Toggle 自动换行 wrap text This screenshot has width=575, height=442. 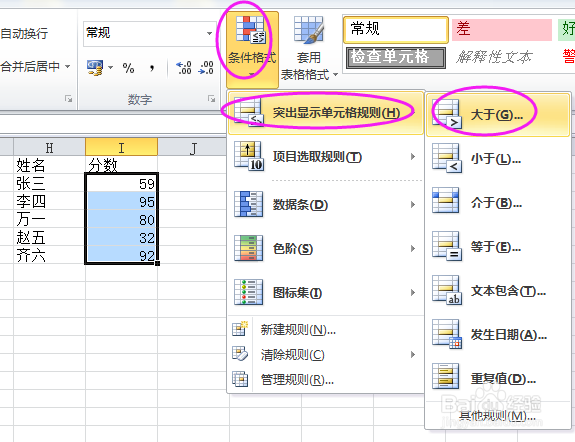(24, 33)
